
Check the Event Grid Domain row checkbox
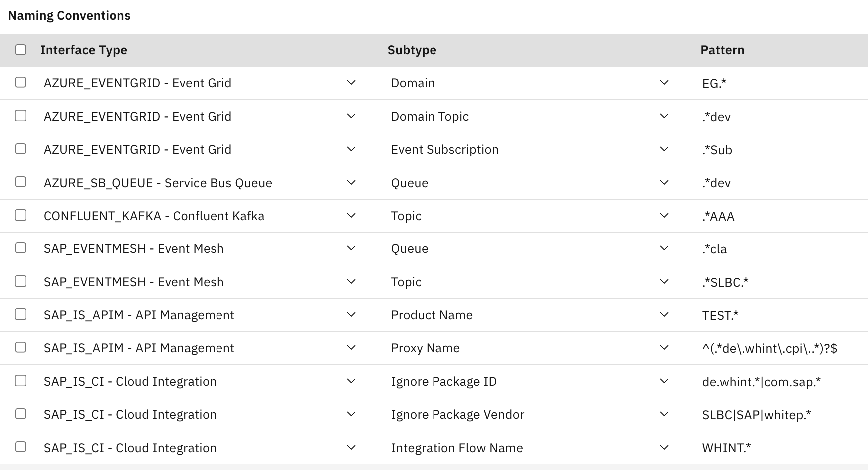[21, 82]
